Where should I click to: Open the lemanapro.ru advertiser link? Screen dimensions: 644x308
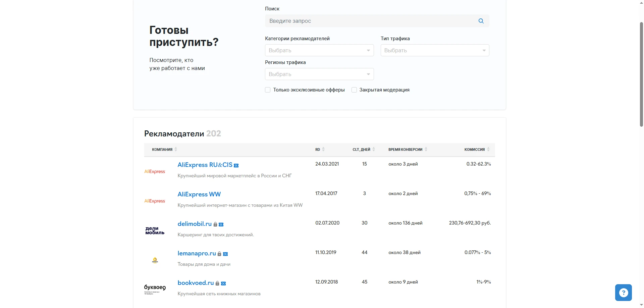click(x=197, y=253)
